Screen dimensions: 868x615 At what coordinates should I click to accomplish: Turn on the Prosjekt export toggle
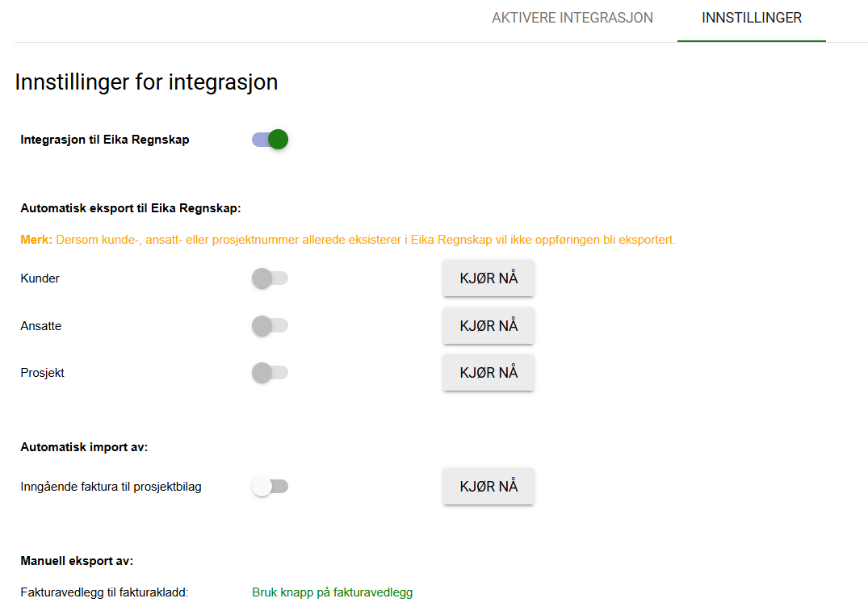[x=270, y=373]
